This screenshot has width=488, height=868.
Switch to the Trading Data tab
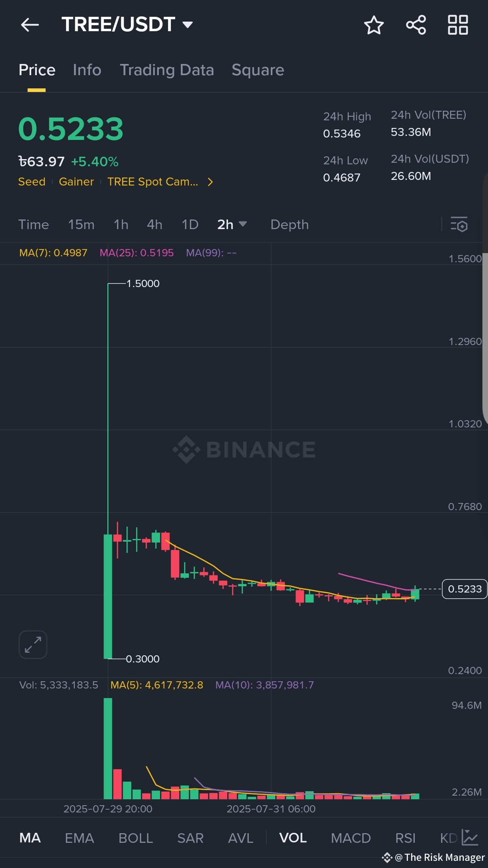[167, 70]
